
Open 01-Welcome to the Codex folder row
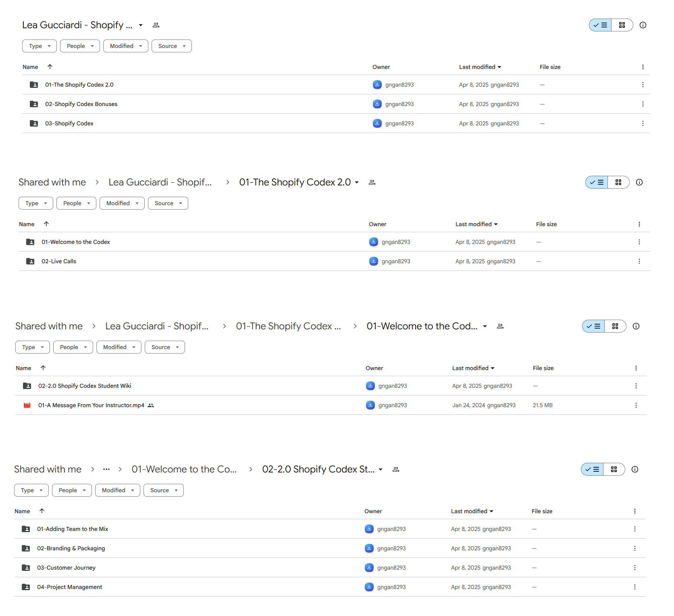[x=334, y=242]
